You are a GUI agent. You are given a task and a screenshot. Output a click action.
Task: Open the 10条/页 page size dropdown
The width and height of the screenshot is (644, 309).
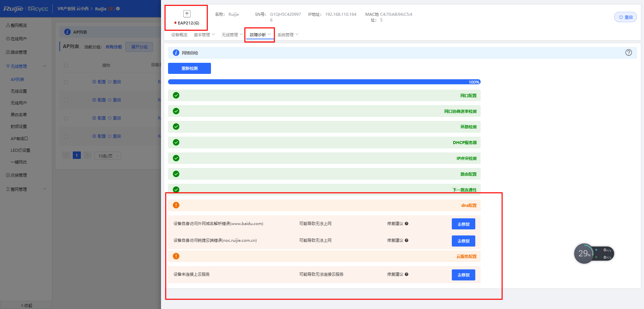(107, 156)
